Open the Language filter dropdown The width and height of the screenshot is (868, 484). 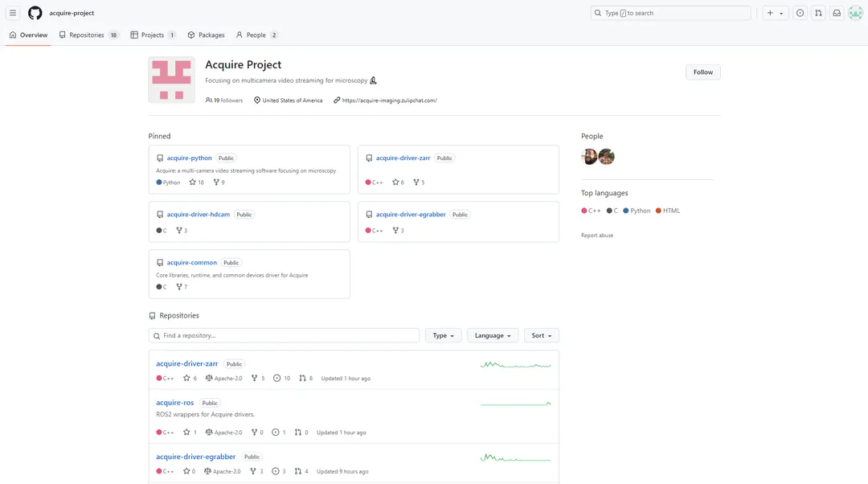(492, 335)
